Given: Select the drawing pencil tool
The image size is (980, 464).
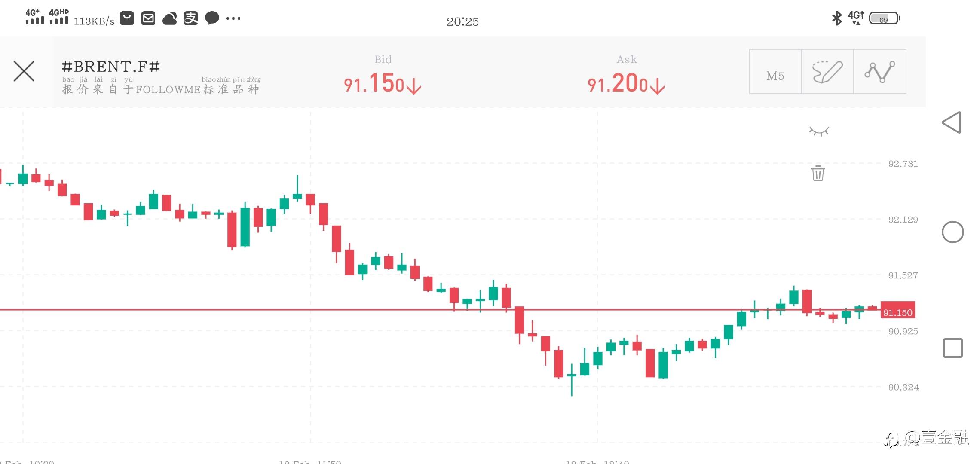Looking at the screenshot, I should tap(827, 72).
